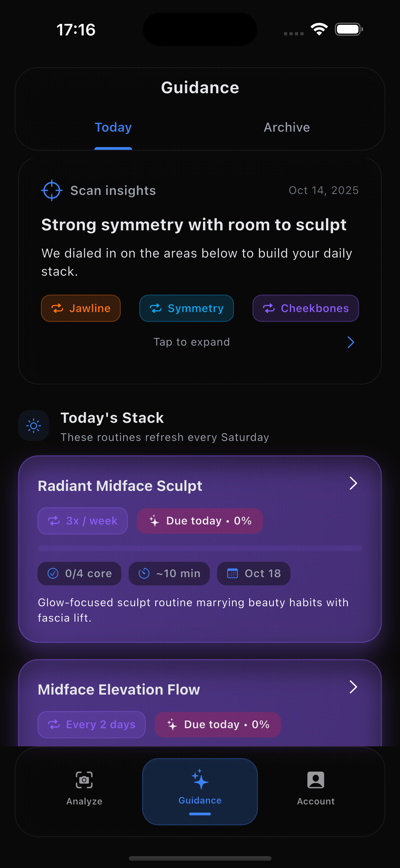Toggle the Cheekbones focus chip
Screen dimensions: 400x868
click(x=305, y=308)
